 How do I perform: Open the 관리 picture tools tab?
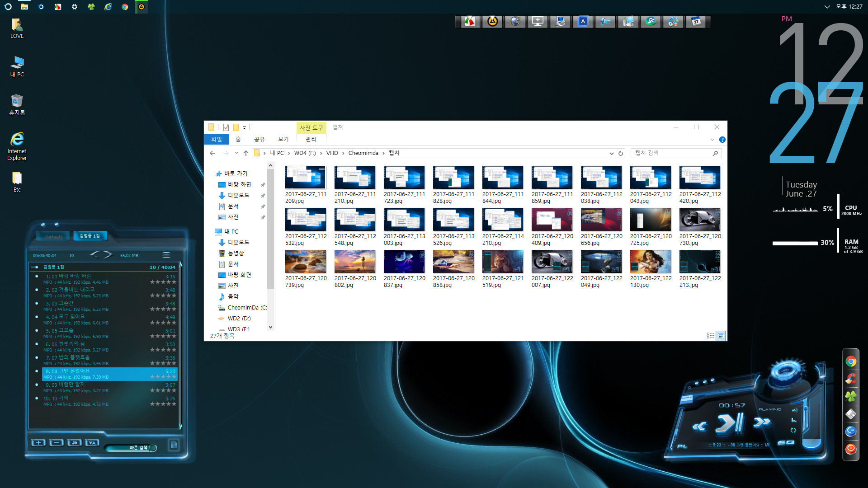(x=311, y=139)
